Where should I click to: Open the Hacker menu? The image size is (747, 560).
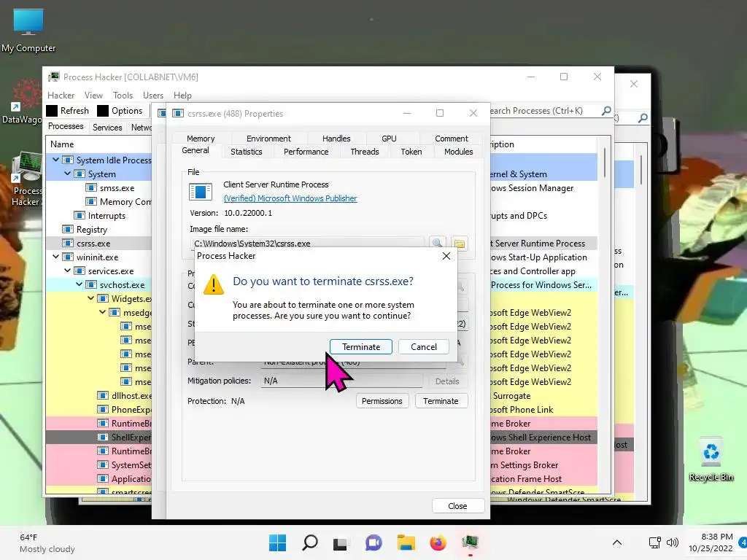61,96
